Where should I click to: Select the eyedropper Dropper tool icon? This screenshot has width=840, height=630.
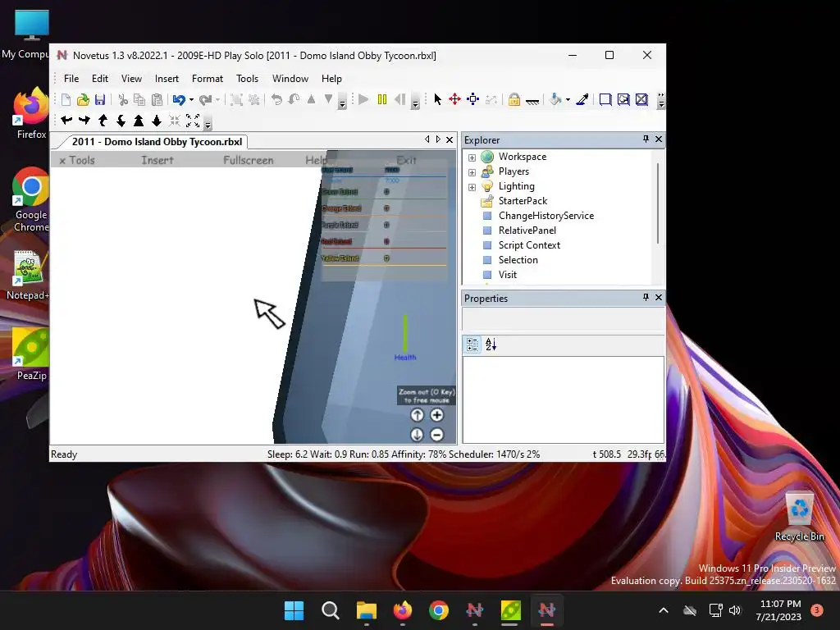point(582,99)
